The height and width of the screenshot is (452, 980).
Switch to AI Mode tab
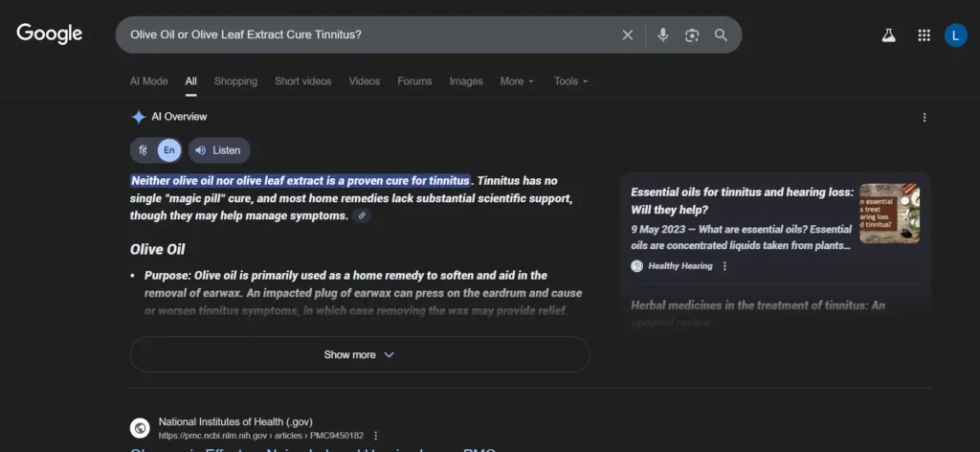click(148, 81)
